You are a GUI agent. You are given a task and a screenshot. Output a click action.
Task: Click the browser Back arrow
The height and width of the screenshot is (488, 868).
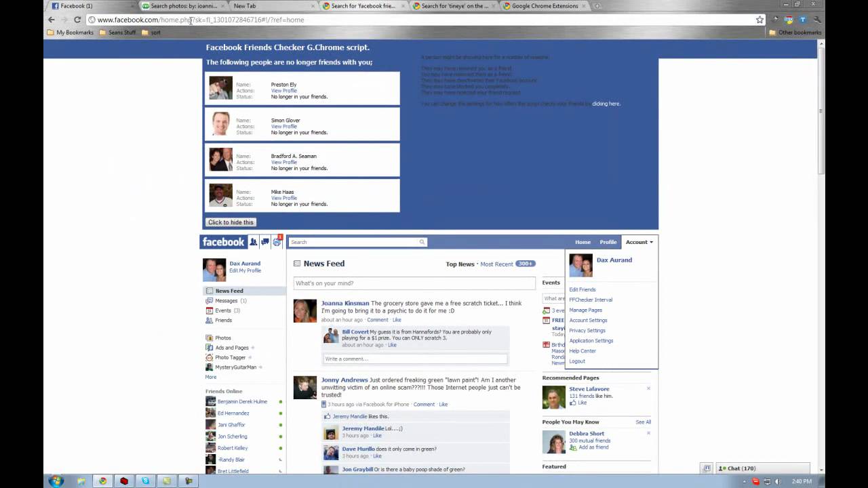(x=51, y=20)
